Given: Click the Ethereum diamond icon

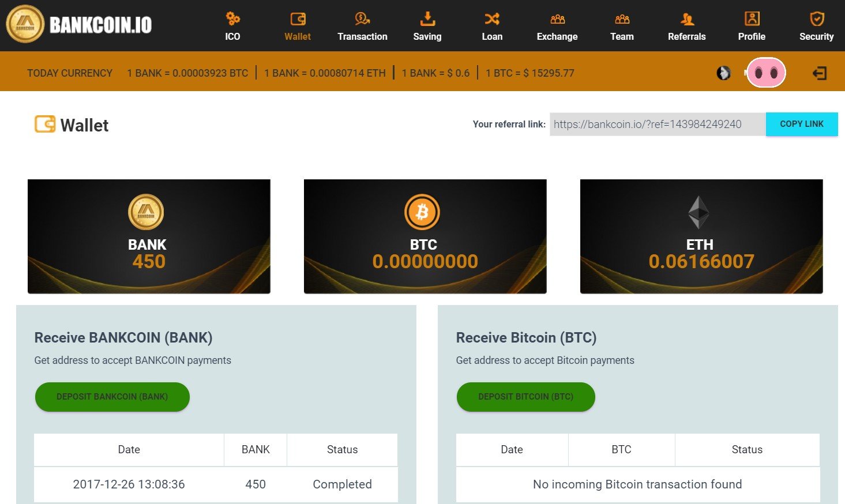Looking at the screenshot, I should pos(698,212).
